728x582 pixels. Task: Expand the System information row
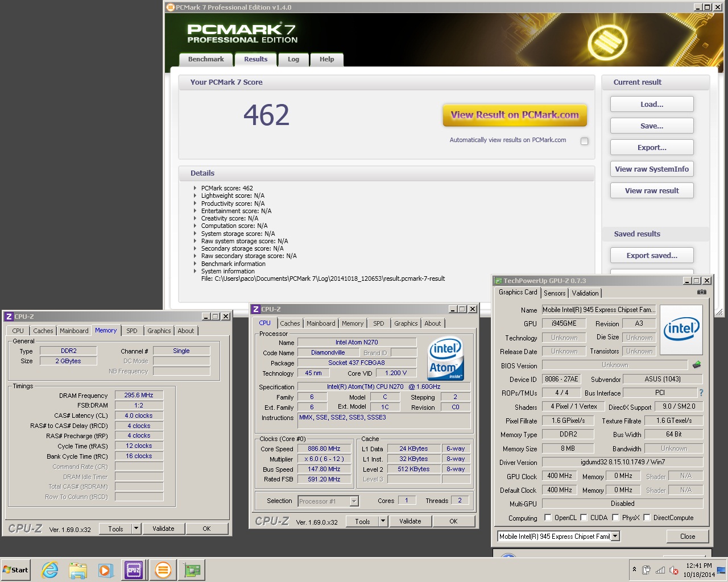click(x=195, y=271)
